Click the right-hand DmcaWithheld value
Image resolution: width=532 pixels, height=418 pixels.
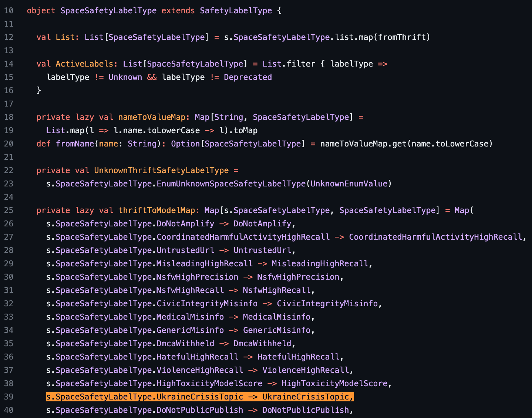point(262,343)
